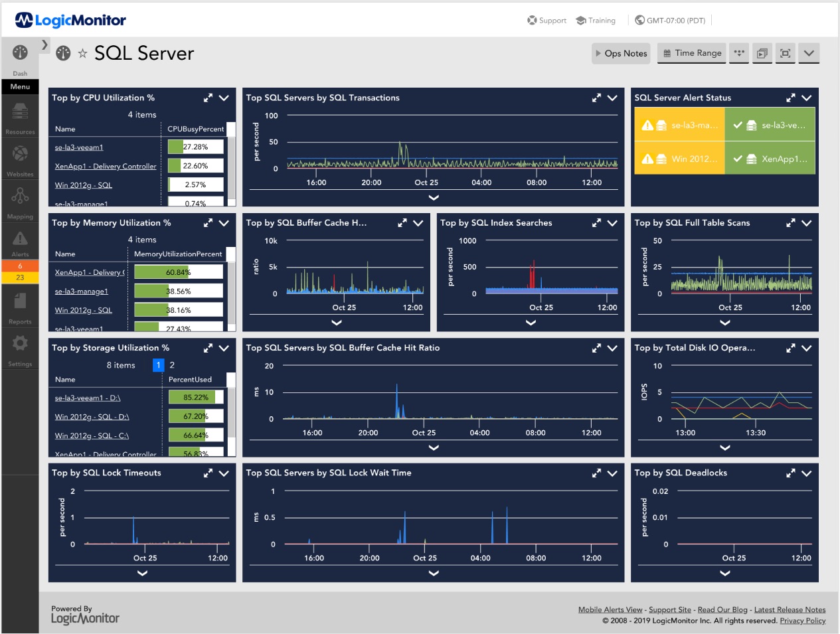Expand Top by SQL Lock Timeouts widget

coord(208,473)
